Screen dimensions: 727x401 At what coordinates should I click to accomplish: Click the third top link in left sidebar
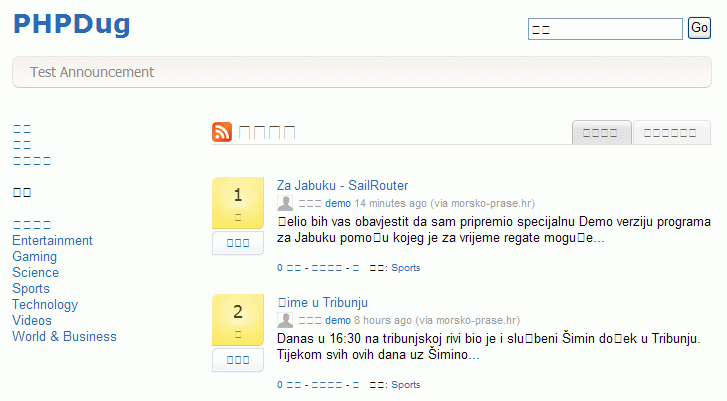(32, 161)
